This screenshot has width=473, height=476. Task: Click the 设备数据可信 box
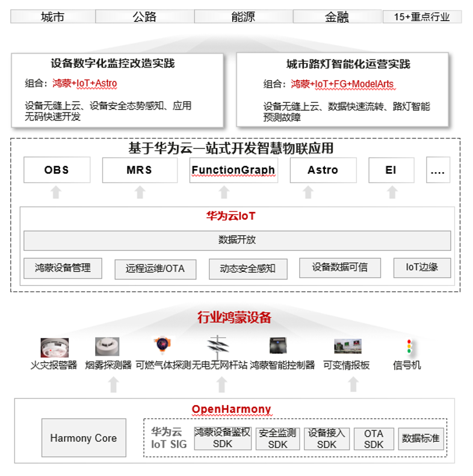340,268
